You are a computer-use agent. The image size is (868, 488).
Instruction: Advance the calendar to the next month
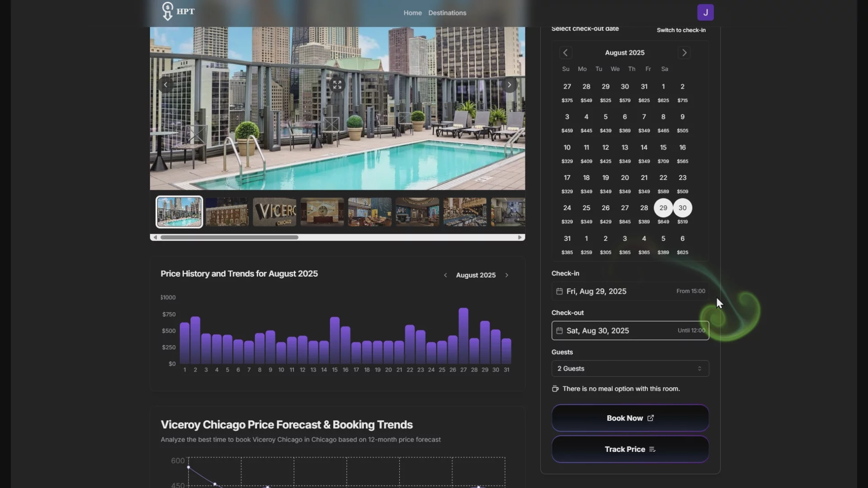684,52
